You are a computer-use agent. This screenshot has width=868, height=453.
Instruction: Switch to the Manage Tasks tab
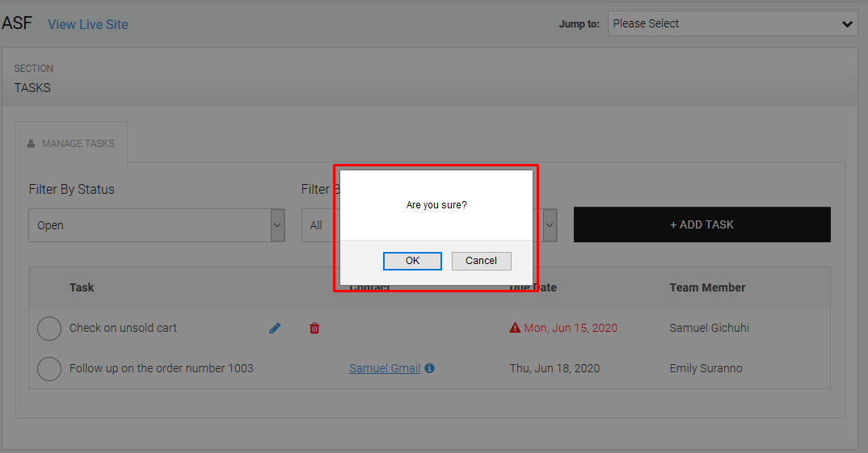71,144
